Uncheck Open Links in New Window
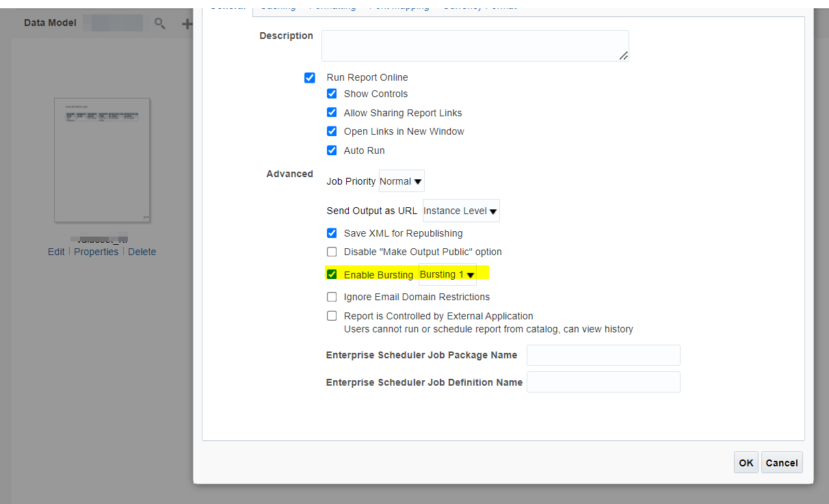Viewport: 829px width, 504px height. [332, 131]
